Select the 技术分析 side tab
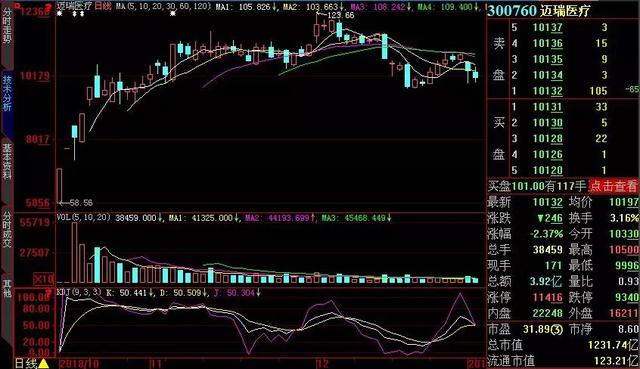The height and width of the screenshot is (369, 640). click(7, 93)
